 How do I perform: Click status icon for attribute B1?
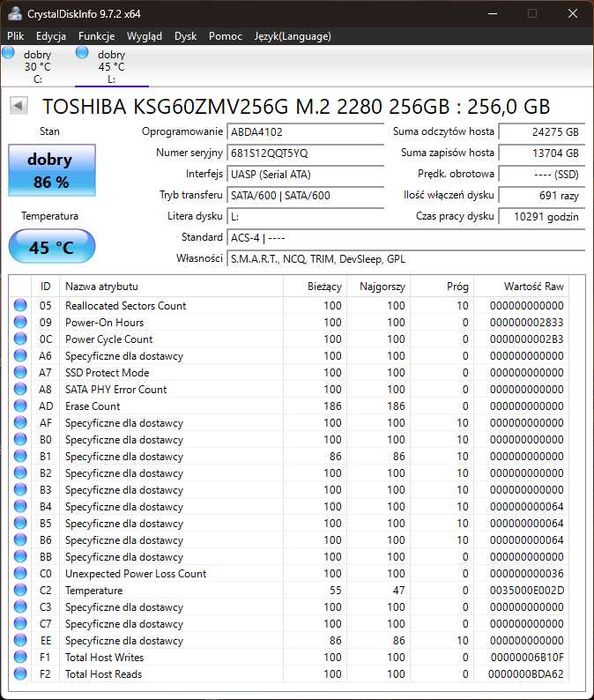[x=20, y=456]
